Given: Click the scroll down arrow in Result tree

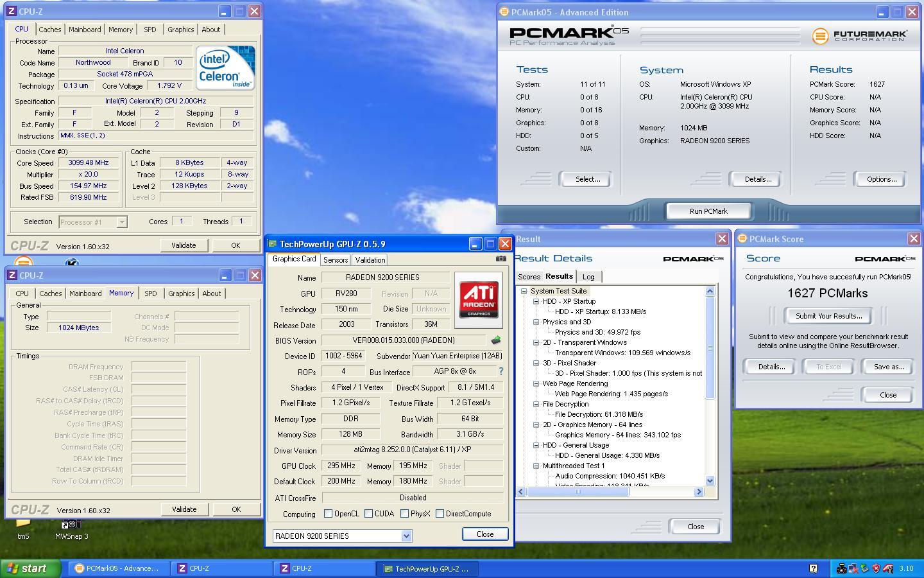Looking at the screenshot, I should [x=710, y=481].
